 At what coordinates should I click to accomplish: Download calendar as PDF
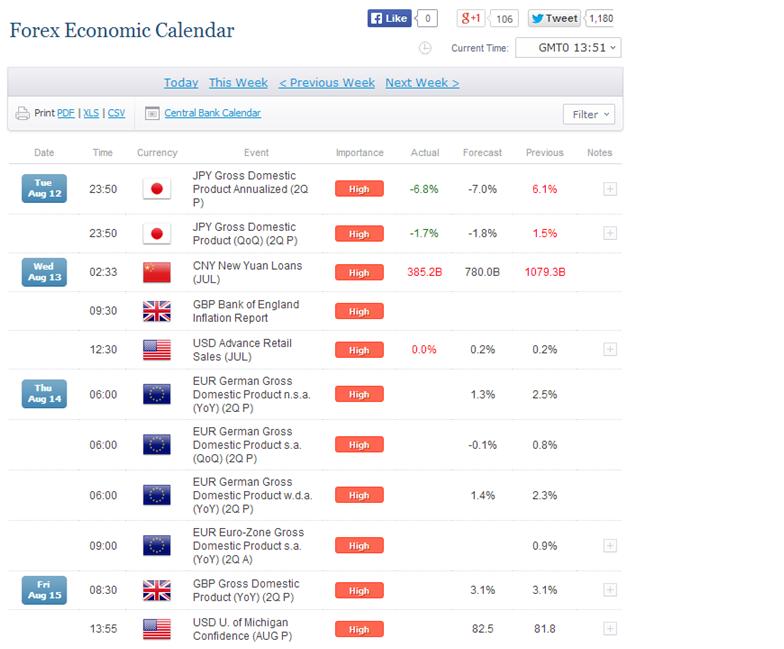[x=66, y=114]
